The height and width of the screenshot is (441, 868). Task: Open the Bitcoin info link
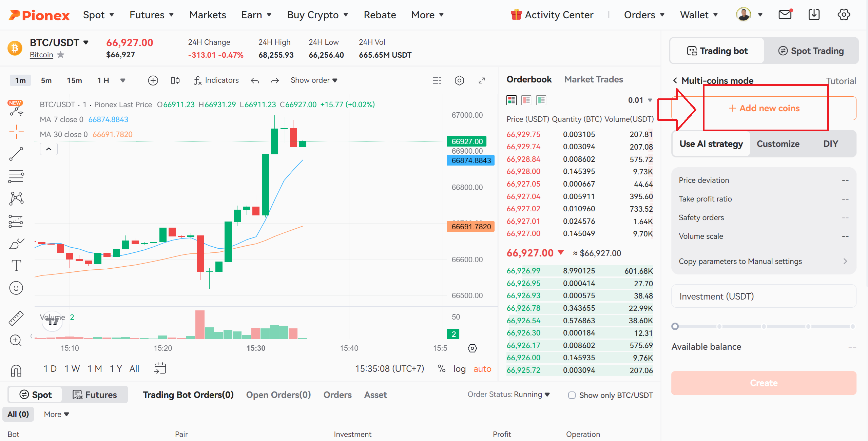click(x=41, y=55)
